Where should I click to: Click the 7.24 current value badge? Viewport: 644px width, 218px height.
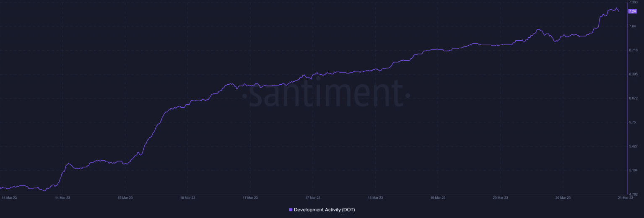pyautogui.click(x=632, y=11)
